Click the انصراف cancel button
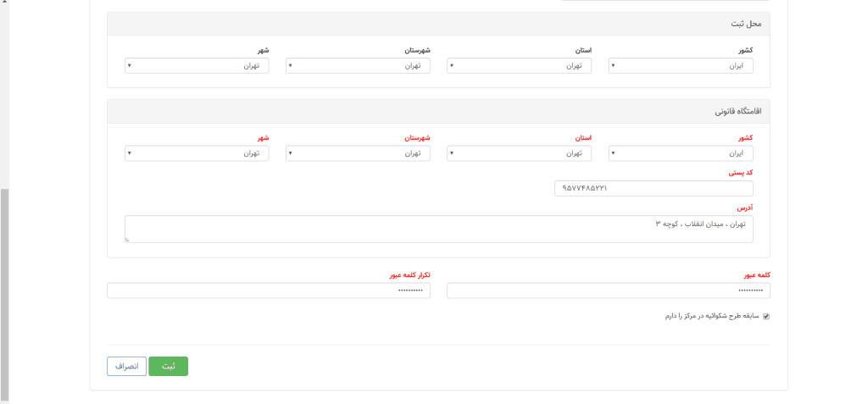Viewport: 868px width, 404px height. [x=126, y=366]
